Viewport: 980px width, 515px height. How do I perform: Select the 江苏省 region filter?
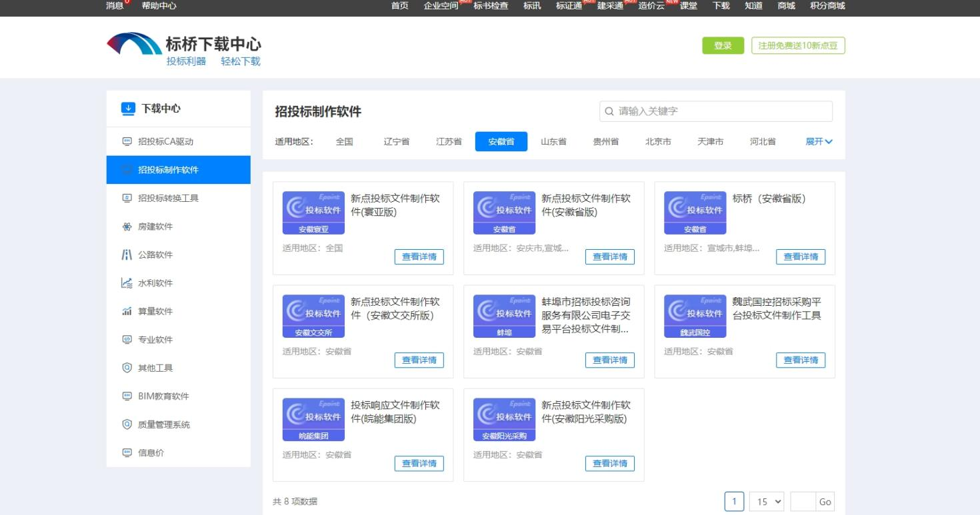click(x=449, y=142)
